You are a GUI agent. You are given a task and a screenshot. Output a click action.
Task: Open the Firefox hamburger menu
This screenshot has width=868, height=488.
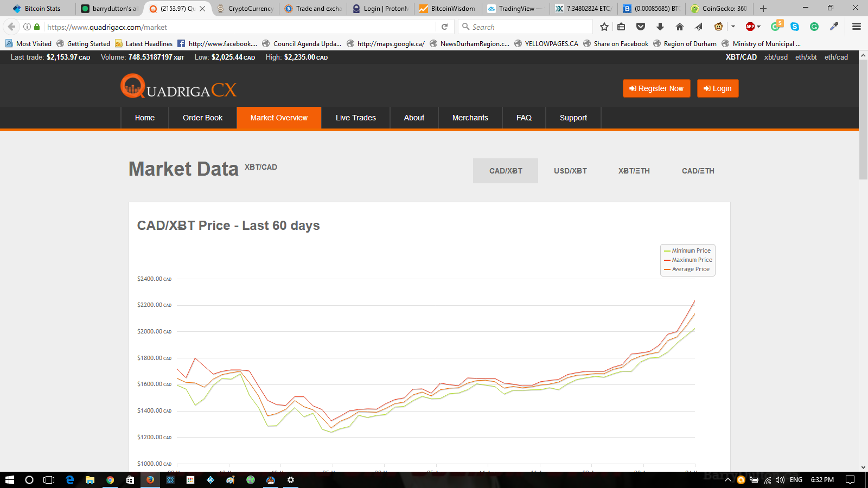[x=857, y=27]
